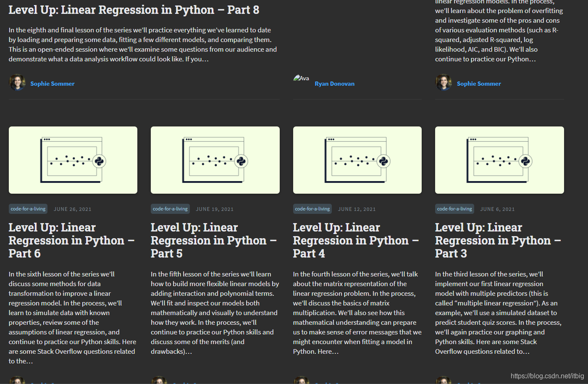Click the date JUNE 12, 2021
The height and width of the screenshot is (384, 588).
coord(357,209)
